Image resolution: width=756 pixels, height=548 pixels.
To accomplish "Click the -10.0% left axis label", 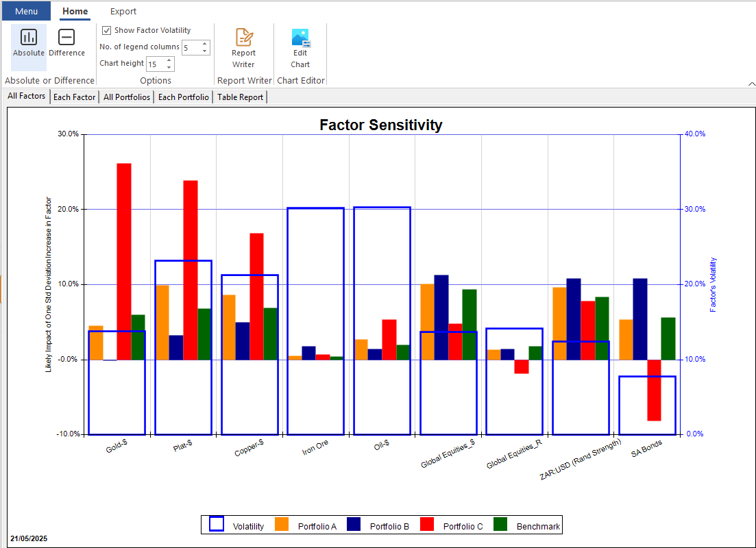I will click(68, 434).
